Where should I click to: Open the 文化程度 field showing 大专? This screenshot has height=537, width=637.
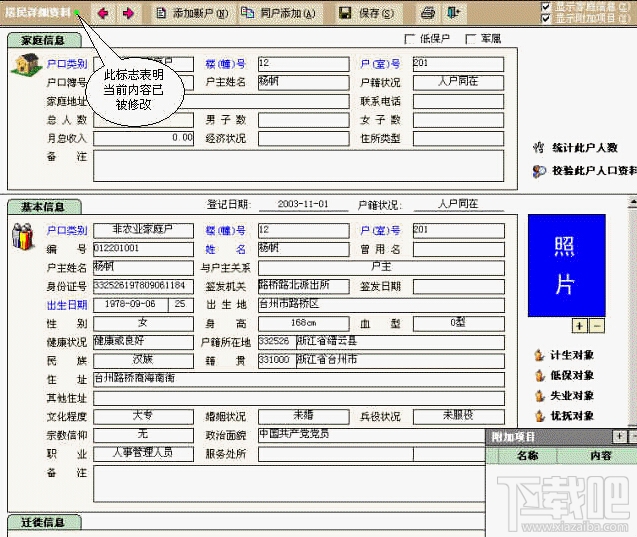[x=143, y=416]
